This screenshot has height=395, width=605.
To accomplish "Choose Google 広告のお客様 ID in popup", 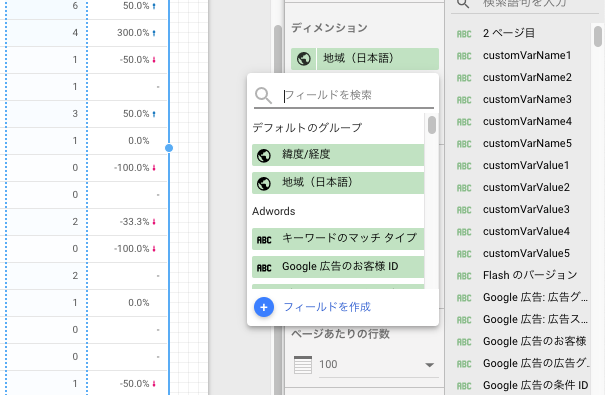I will (x=338, y=267).
